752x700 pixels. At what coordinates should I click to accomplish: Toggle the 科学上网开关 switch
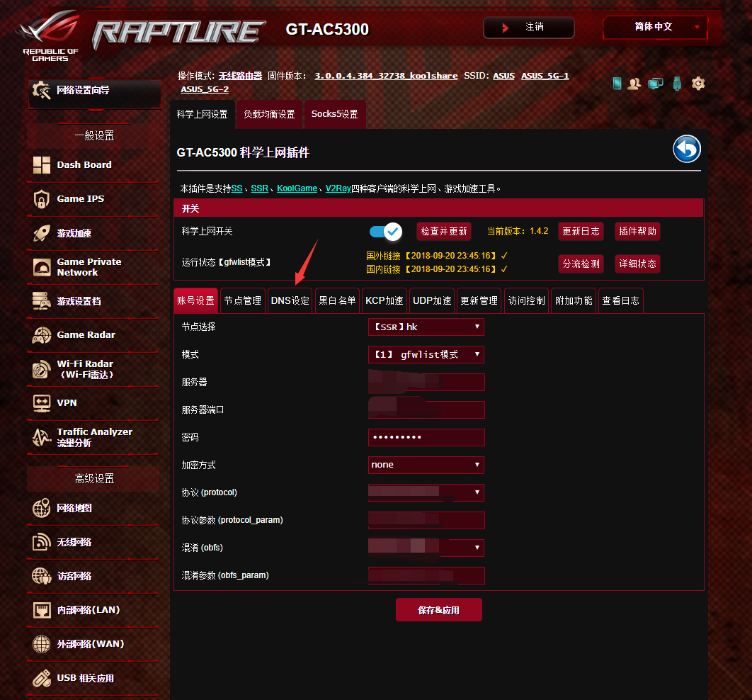(x=386, y=232)
